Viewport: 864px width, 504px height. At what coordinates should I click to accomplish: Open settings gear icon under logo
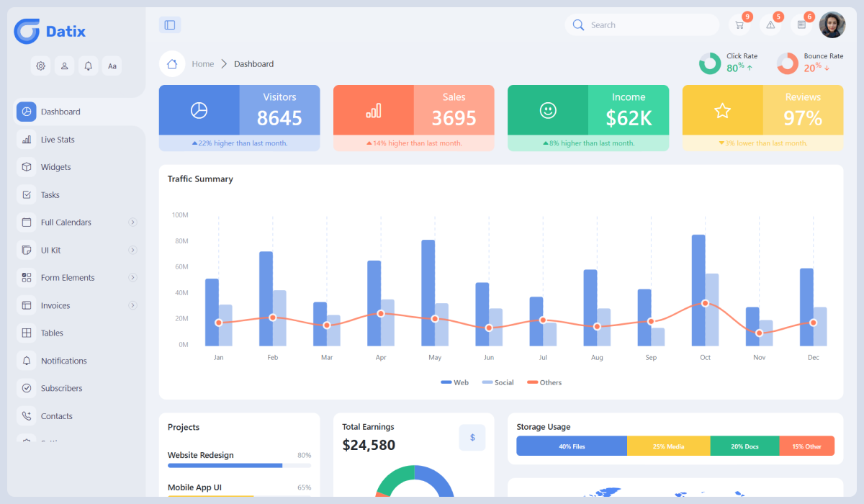coord(41,66)
